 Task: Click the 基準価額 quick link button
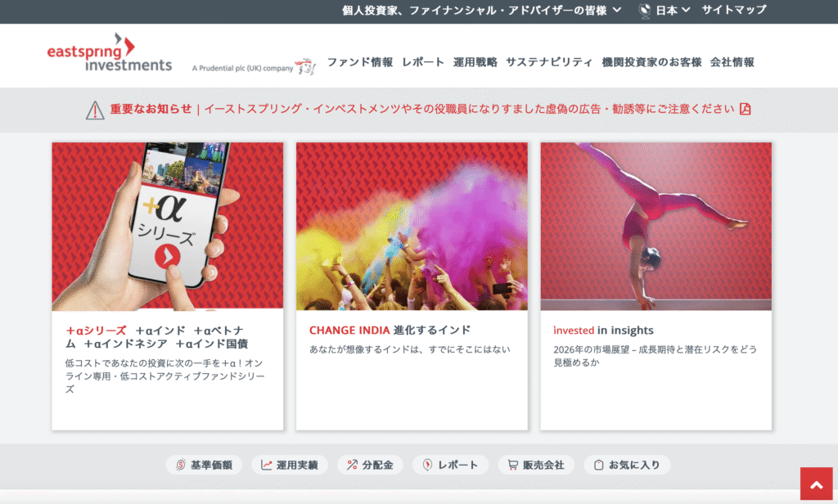coord(204,465)
